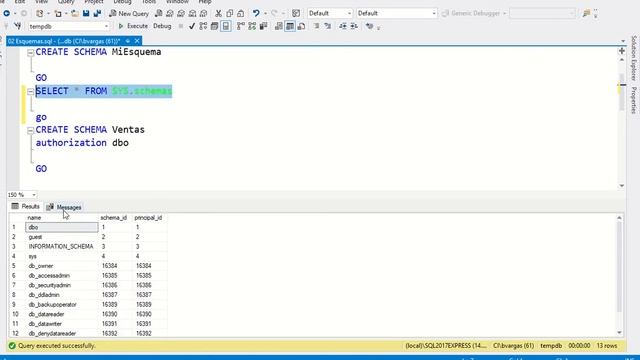Save the current script with the floppy icon
The width and height of the screenshot is (640, 360).
(86, 13)
